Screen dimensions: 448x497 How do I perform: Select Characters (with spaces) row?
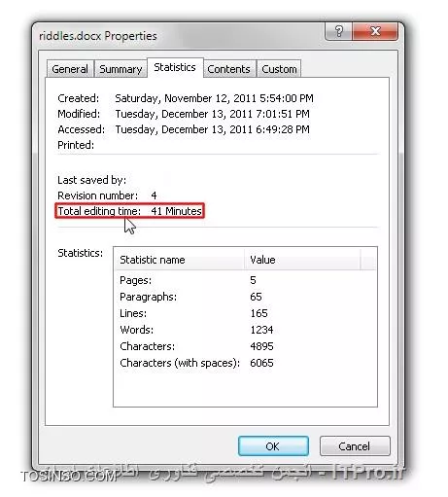(x=245, y=363)
